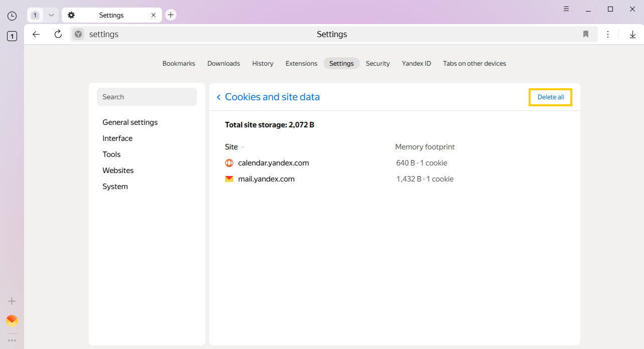Screen dimensions: 644x349
Task: Expand the tab group dropdown arrow
Action: (x=51, y=15)
